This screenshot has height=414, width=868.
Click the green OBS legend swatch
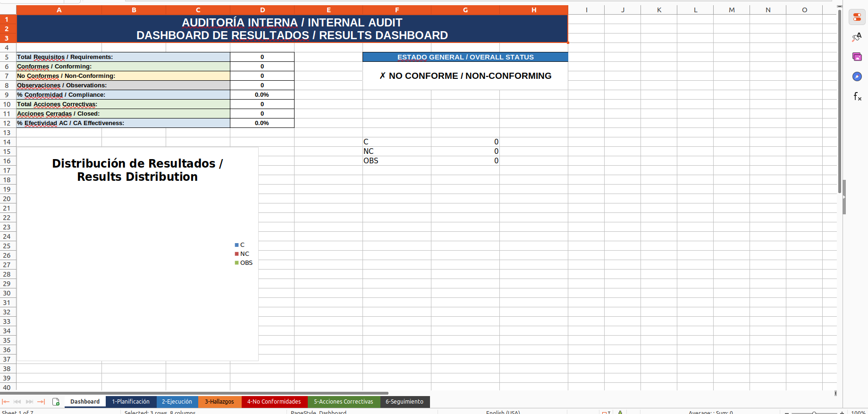(x=236, y=263)
